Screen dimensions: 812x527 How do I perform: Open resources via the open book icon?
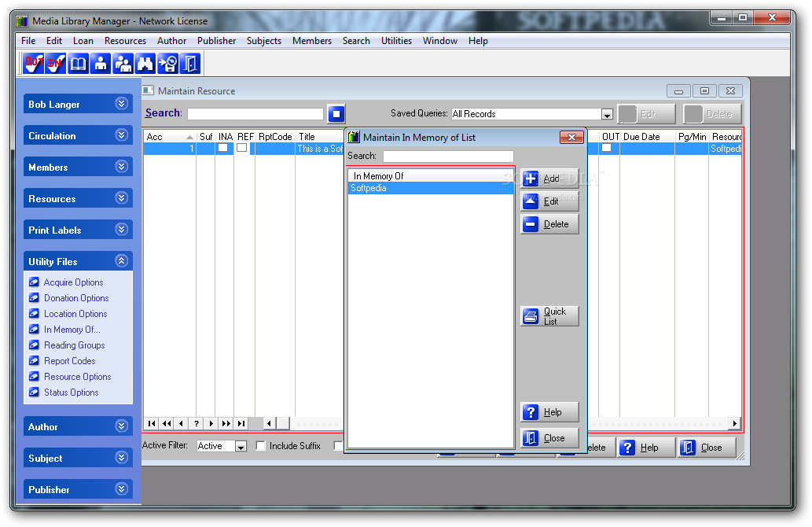[x=78, y=64]
